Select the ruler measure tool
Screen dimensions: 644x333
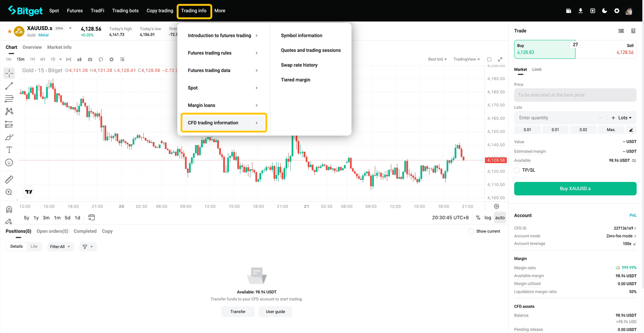coord(9,179)
